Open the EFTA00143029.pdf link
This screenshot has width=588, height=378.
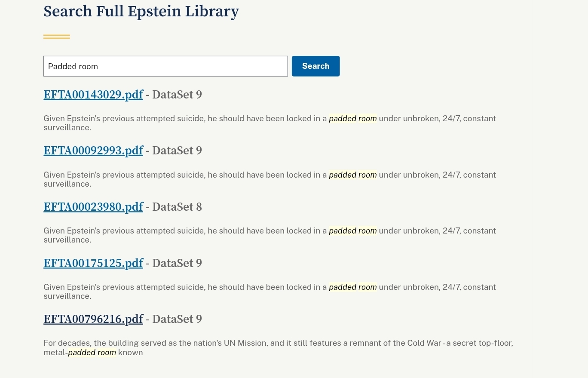tap(93, 95)
